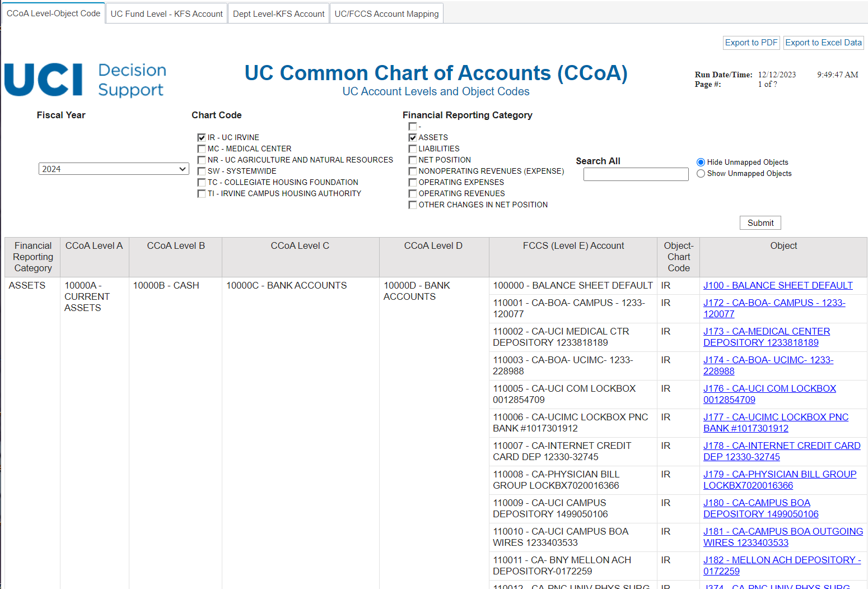The height and width of the screenshot is (589, 868).
Task: Enable the LIABILITIES reporting category
Action: 413,149
